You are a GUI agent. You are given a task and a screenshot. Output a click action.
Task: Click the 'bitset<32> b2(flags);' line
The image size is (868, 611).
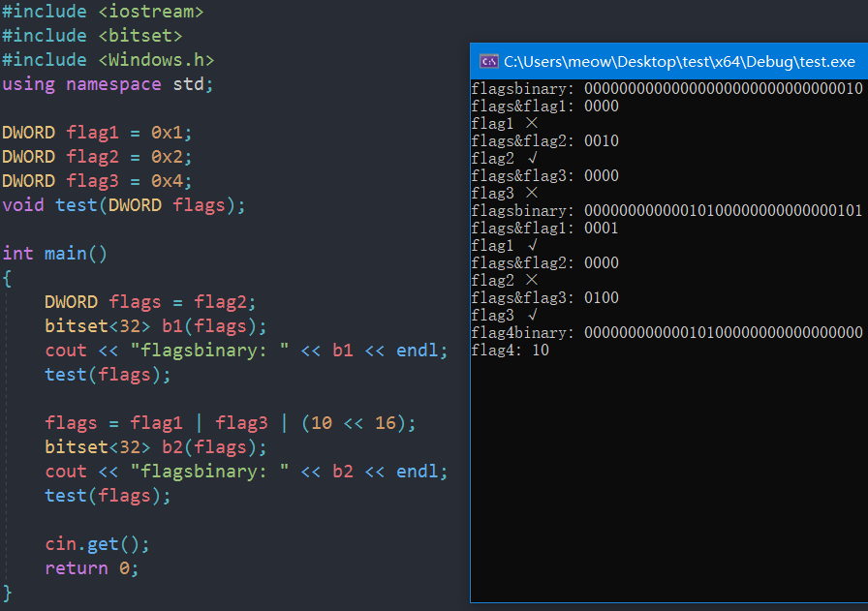pyautogui.click(x=156, y=447)
